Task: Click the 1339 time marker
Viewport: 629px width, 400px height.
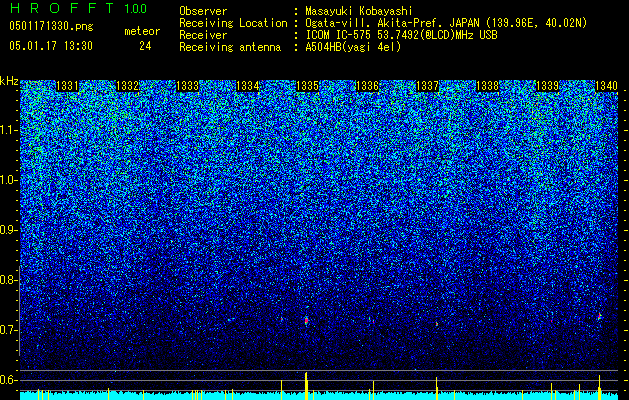Action: point(548,86)
